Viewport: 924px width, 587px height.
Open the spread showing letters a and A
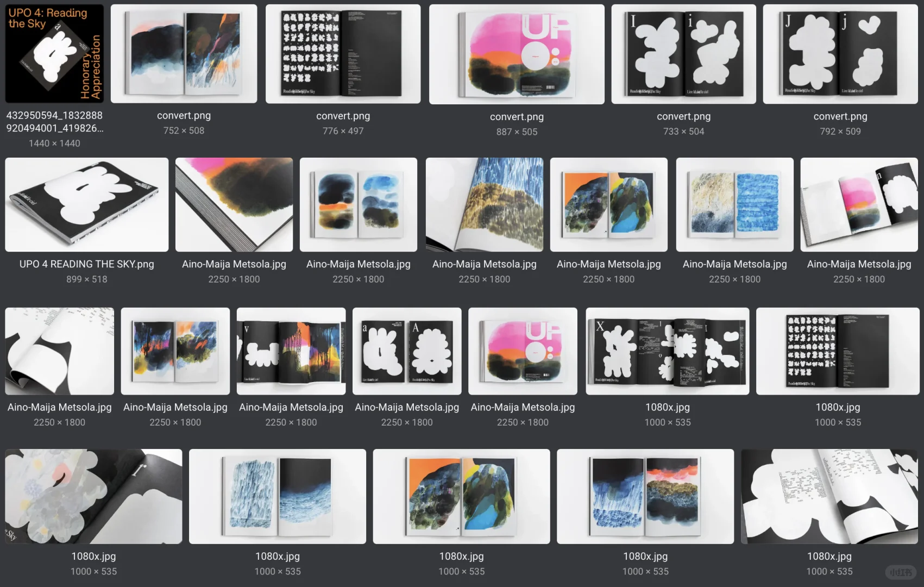coord(407,351)
